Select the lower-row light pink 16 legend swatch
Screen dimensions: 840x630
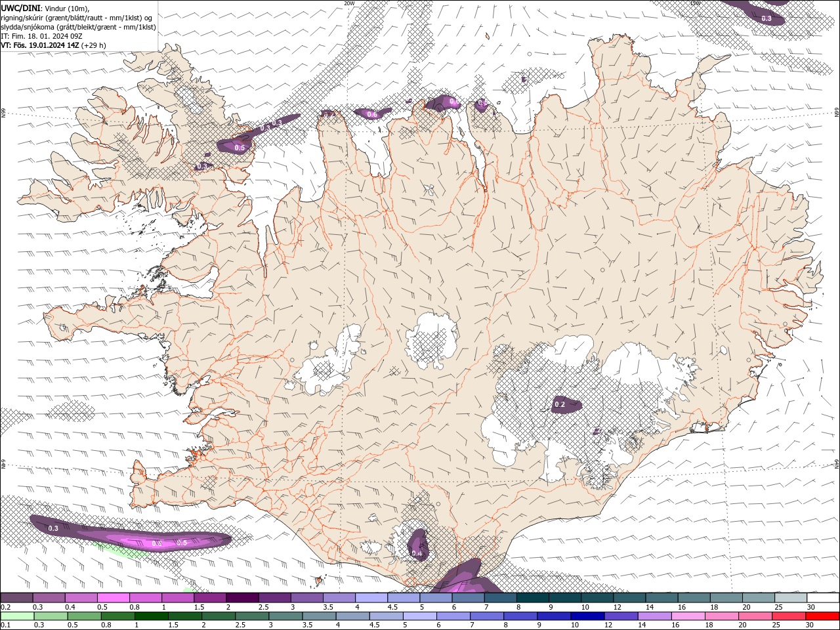click(x=688, y=616)
